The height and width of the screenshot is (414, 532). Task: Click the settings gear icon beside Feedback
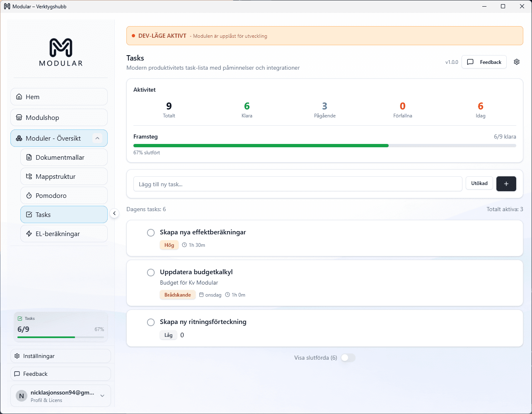(x=516, y=62)
